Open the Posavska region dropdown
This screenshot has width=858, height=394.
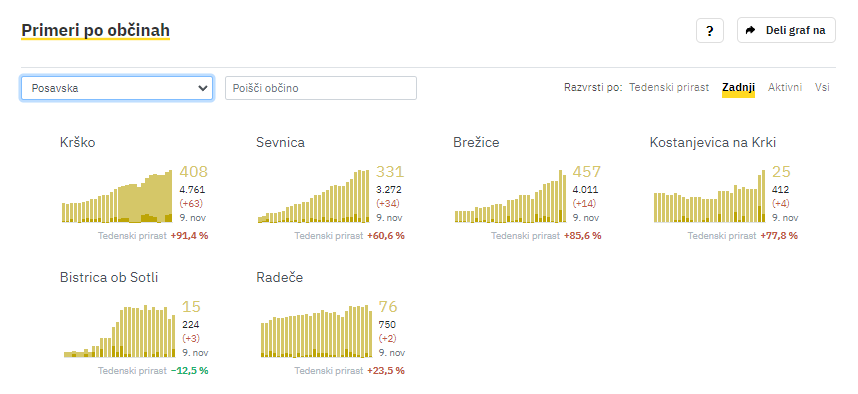pyautogui.click(x=117, y=88)
